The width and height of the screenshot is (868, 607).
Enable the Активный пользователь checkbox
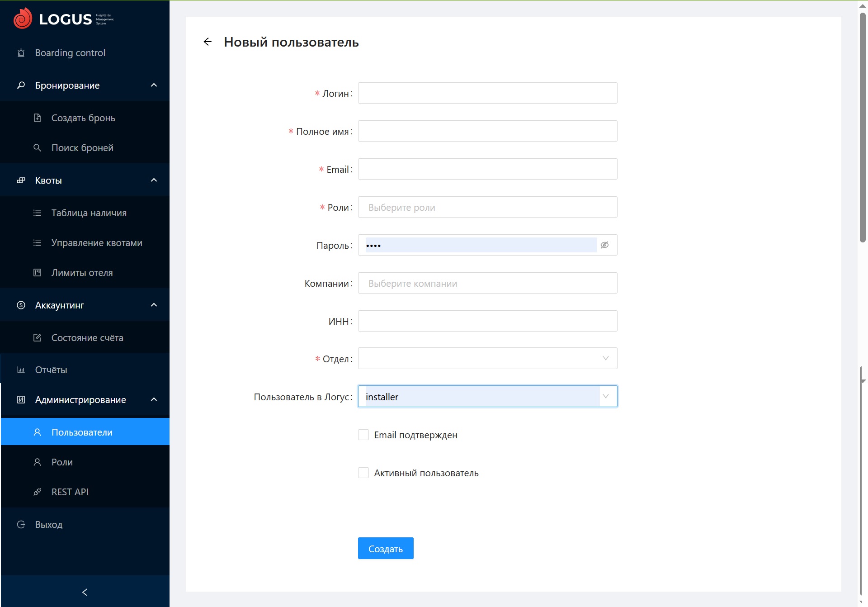tap(363, 473)
